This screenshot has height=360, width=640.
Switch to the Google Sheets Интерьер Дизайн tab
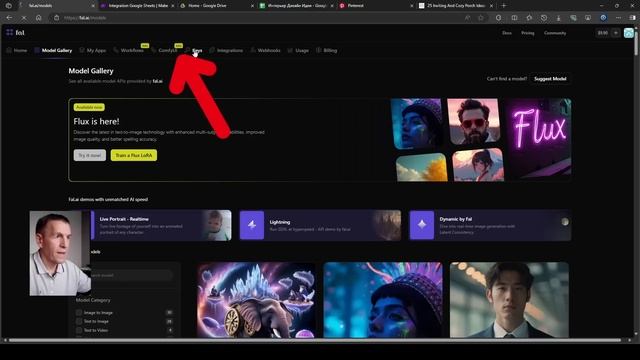click(x=296, y=6)
